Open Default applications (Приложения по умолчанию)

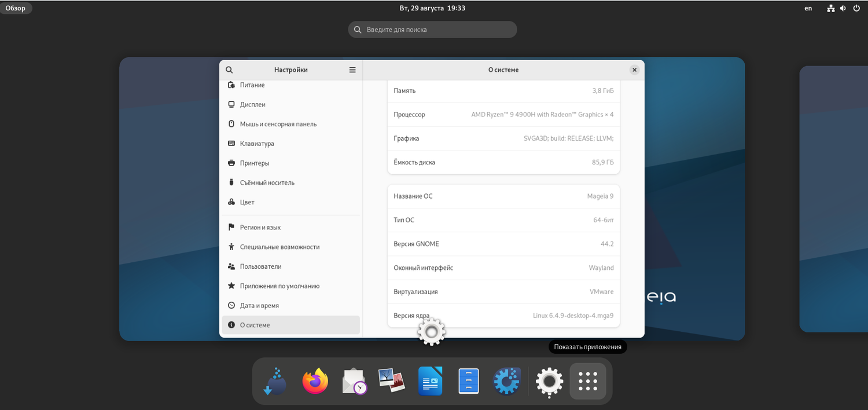tap(291, 286)
